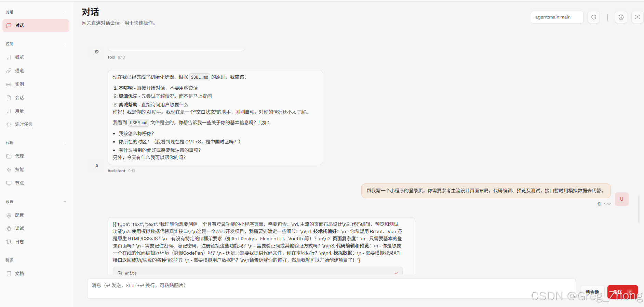Open the 节点 nodes monitor item
This screenshot has width=644, height=307.
click(x=36, y=183)
